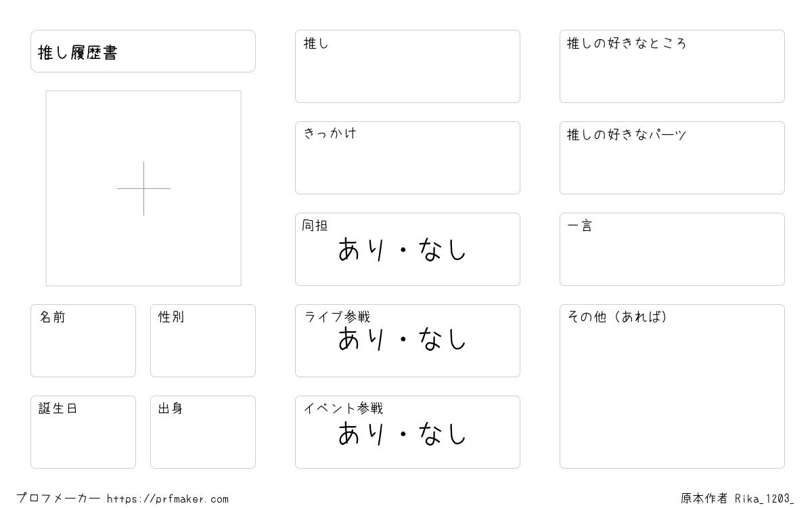Click the 推しの好きなところ box
Screen dimensions: 812x508
pos(672,66)
